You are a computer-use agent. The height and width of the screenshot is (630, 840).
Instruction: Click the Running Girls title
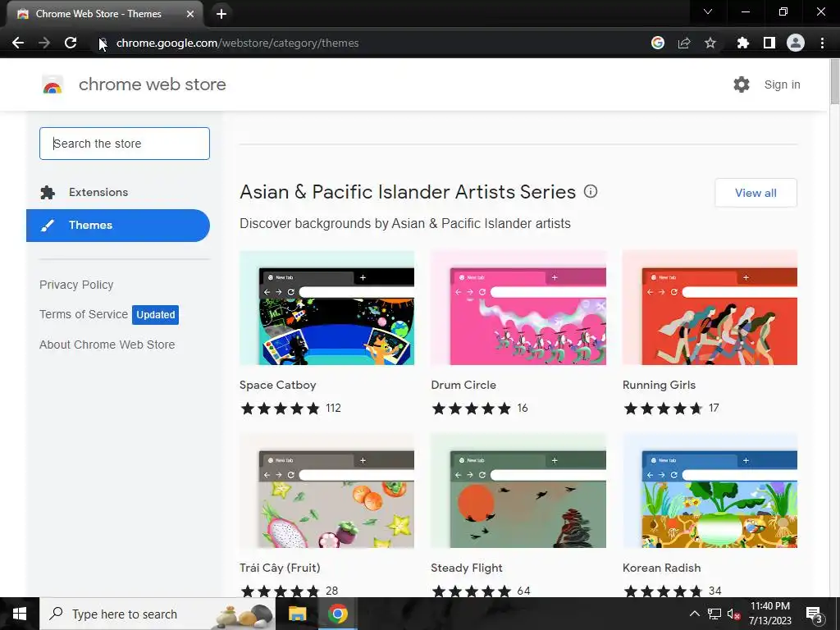point(659,386)
